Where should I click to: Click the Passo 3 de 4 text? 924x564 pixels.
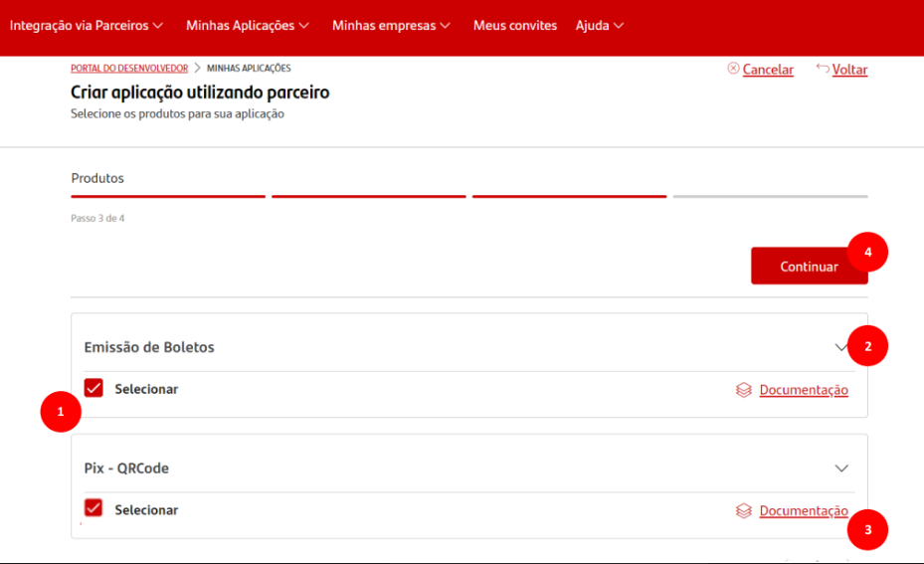[x=97, y=218]
